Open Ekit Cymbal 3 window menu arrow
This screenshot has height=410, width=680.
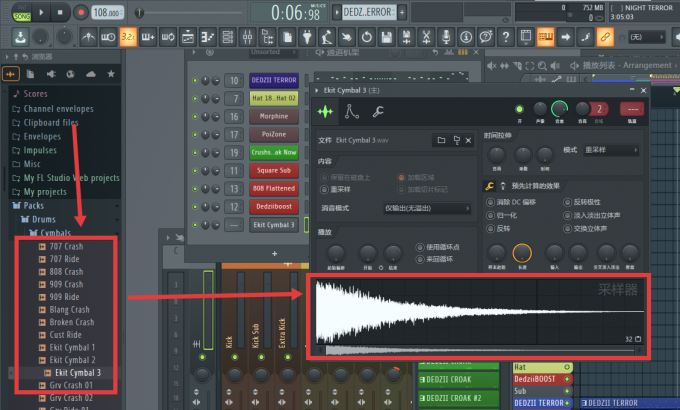point(317,90)
